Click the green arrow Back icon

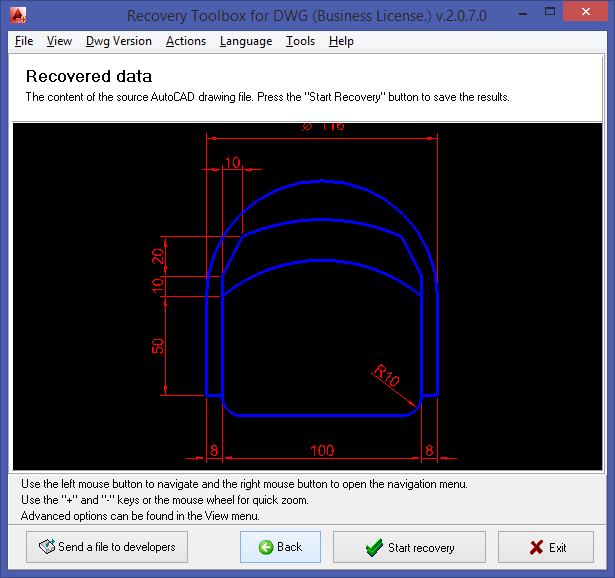[266, 547]
